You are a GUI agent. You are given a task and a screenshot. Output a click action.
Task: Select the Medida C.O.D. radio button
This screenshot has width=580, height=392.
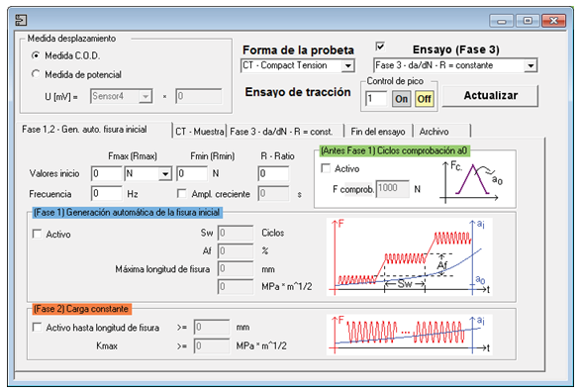click(36, 55)
